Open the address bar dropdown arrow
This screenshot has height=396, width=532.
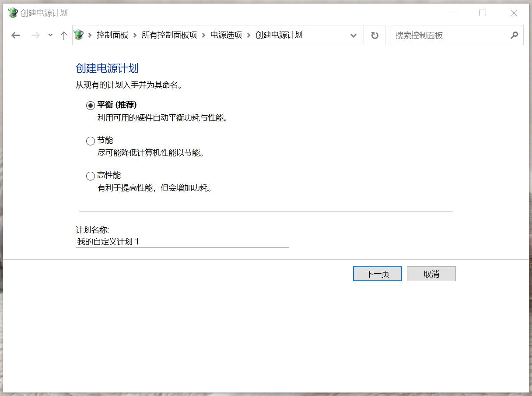(x=353, y=35)
